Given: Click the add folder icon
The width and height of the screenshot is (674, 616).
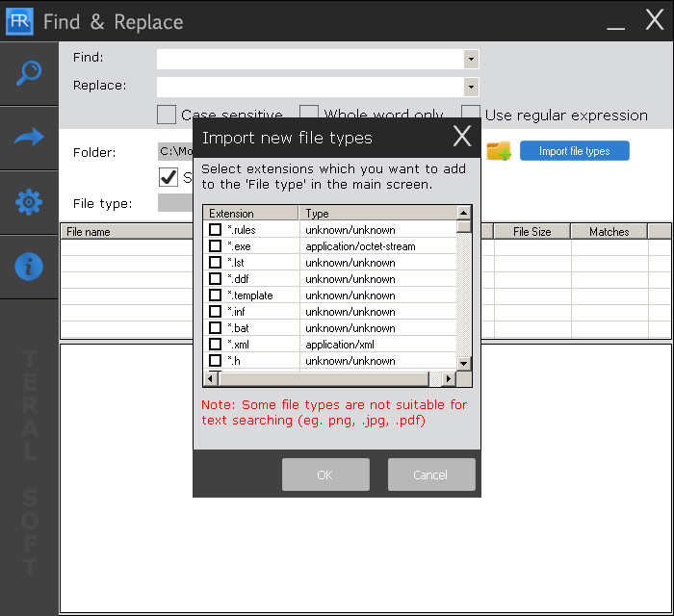Looking at the screenshot, I should pyautogui.click(x=499, y=151).
